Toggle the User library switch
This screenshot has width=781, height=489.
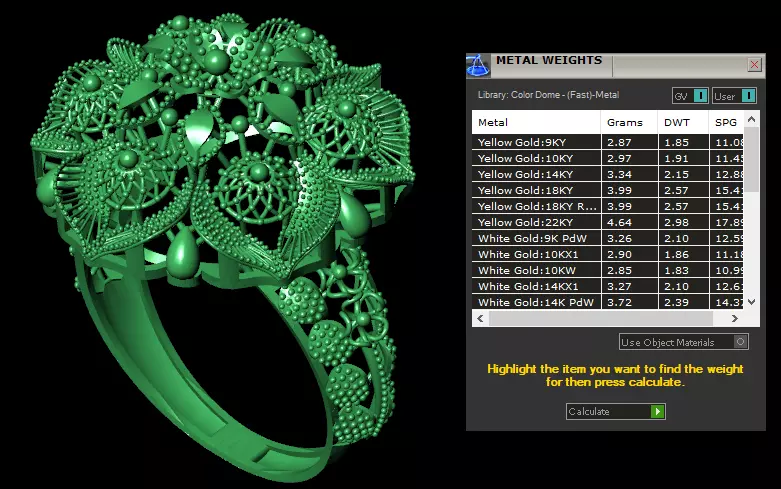[x=734, y=96]
